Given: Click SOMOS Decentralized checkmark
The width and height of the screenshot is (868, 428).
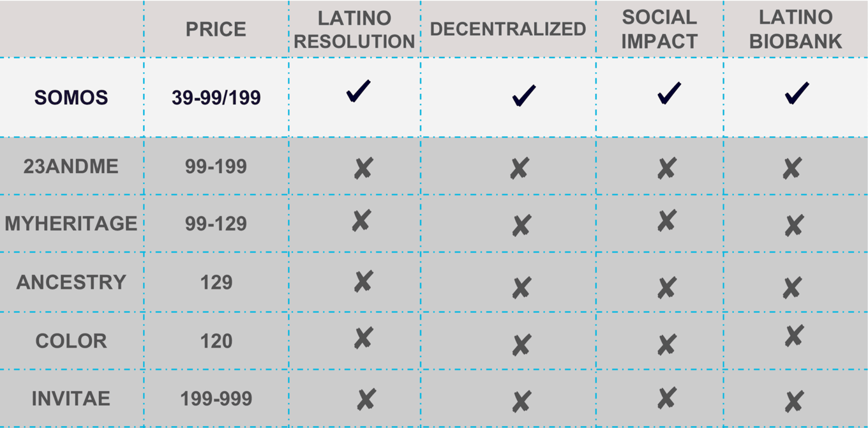Looking at the screenshot, I should pos(523,96).
